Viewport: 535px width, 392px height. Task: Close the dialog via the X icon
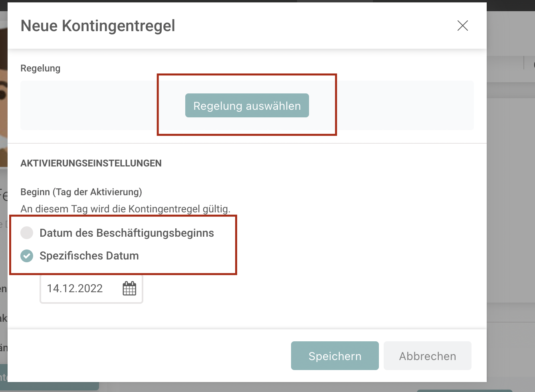click(462, 26)
